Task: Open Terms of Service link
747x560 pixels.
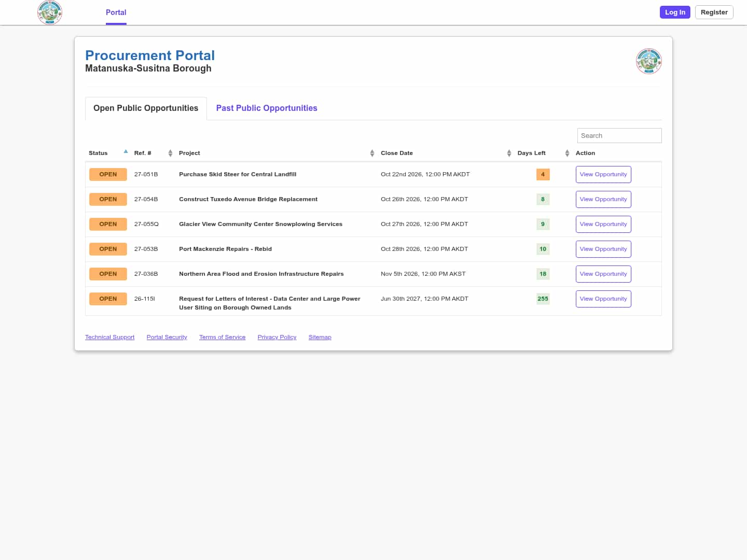Action: coord(222,337)
